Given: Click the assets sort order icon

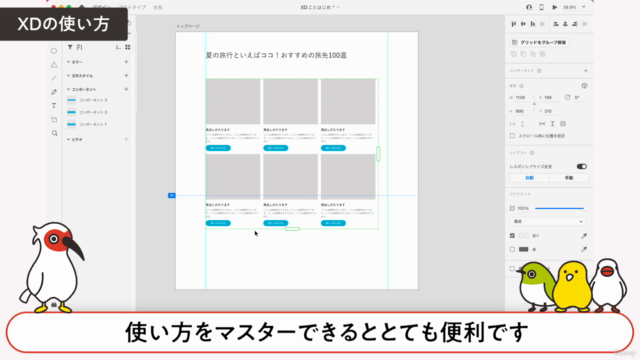Looking at the screenshot, I should pyautogui.click(x=79, y=47).
